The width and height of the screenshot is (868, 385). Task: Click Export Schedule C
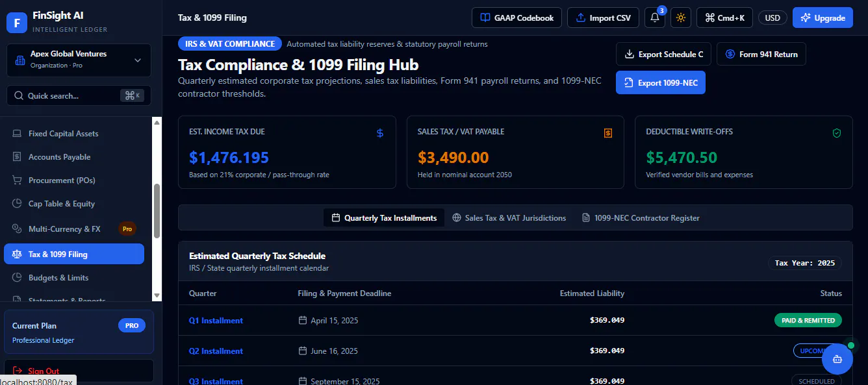tap(664, 55)
